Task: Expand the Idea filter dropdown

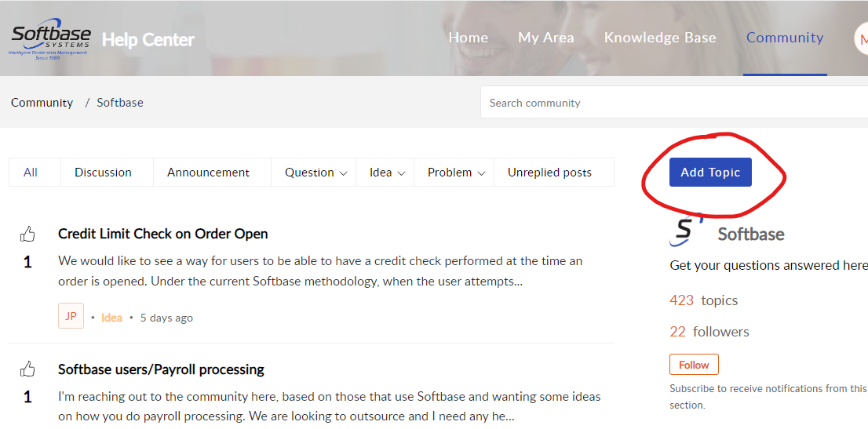Action: coord(387,173)
